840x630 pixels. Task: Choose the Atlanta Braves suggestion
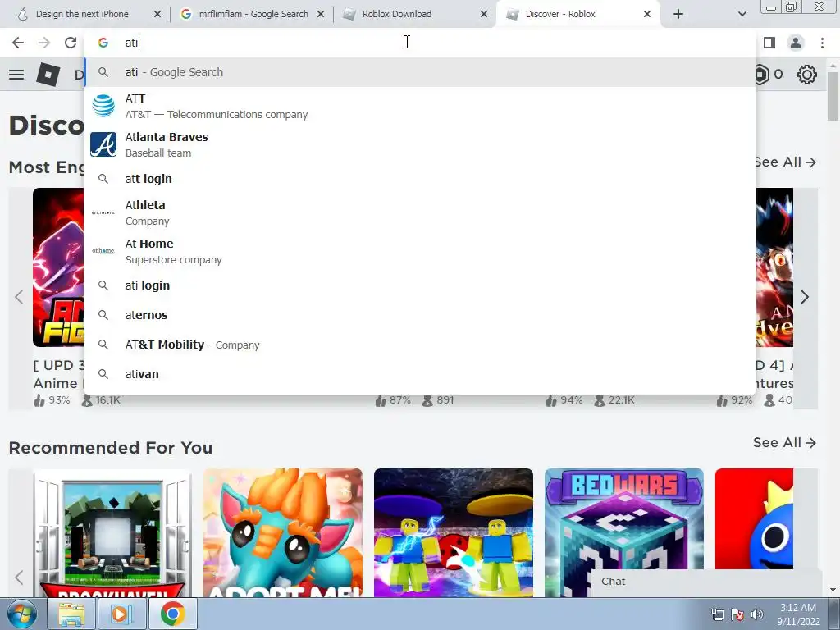[x=420, y=144]
